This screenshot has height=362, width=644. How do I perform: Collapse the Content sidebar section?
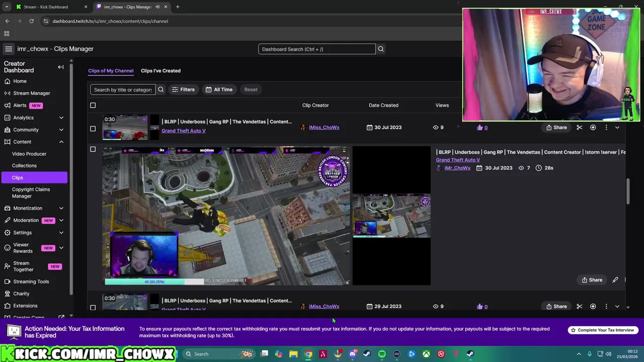coord(61,142)
